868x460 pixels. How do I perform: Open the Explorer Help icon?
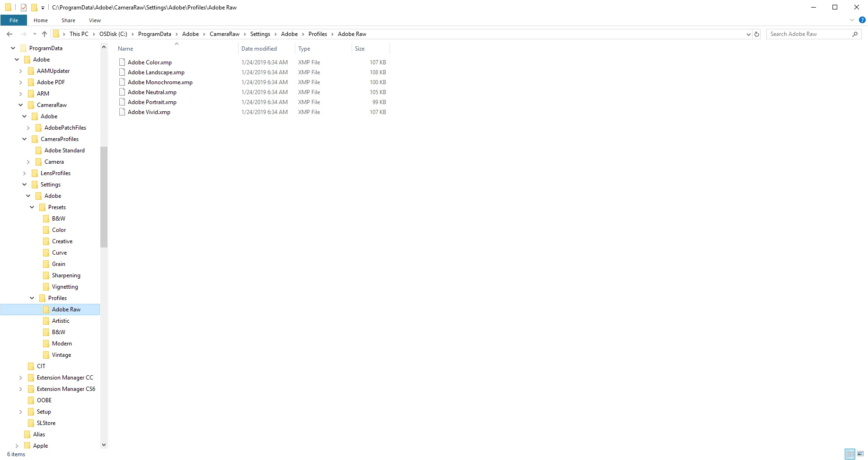tap(862, 20)
